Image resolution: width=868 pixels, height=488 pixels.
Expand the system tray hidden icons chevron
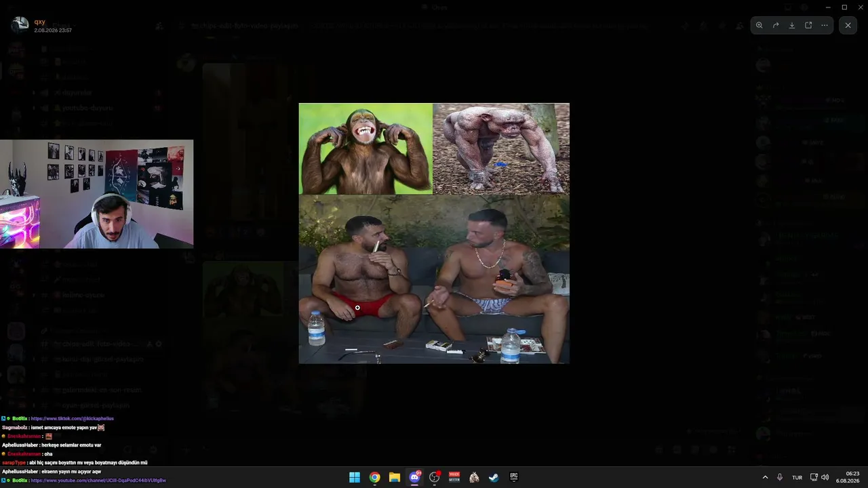(x=765, y=477)
